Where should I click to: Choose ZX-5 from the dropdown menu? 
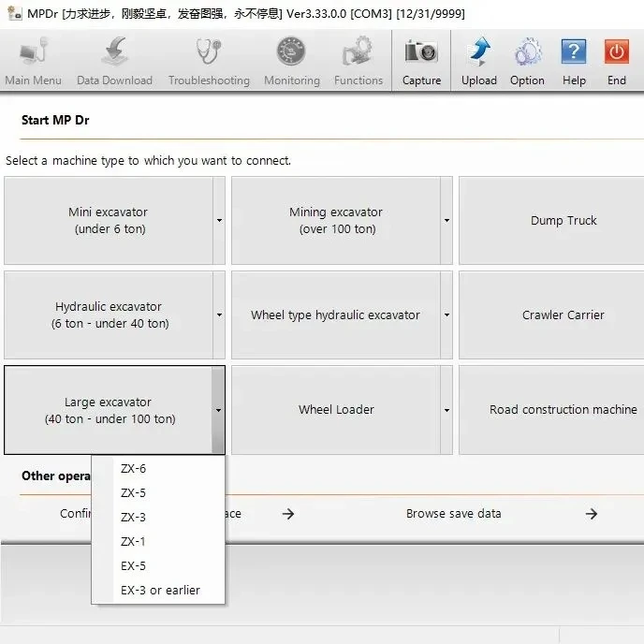(158, 493)
